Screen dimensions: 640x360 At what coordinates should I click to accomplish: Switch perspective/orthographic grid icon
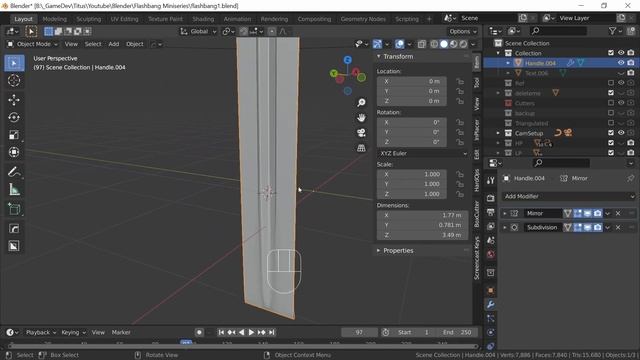pos(361,148)
